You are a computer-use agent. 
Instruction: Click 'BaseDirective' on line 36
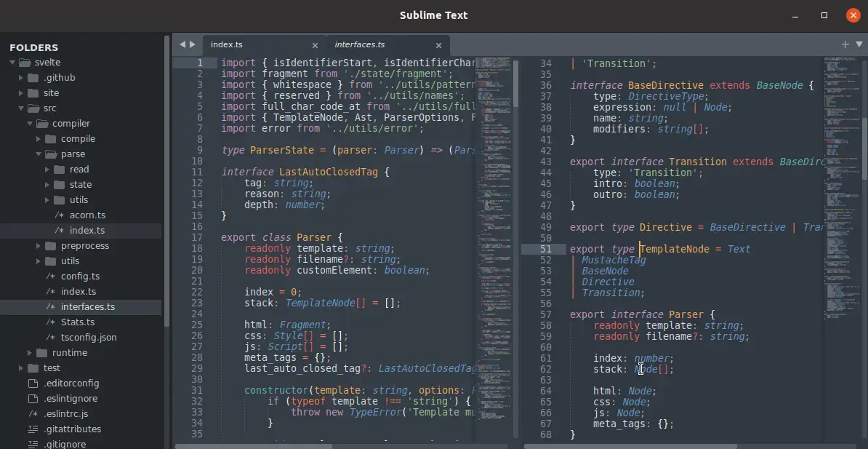(665, 85)
